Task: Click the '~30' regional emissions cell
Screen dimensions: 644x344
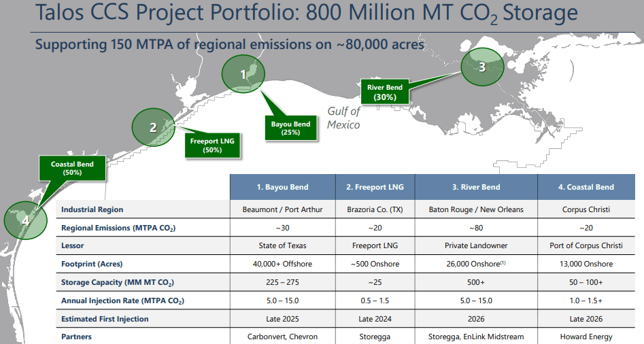Action: (283, 228)
